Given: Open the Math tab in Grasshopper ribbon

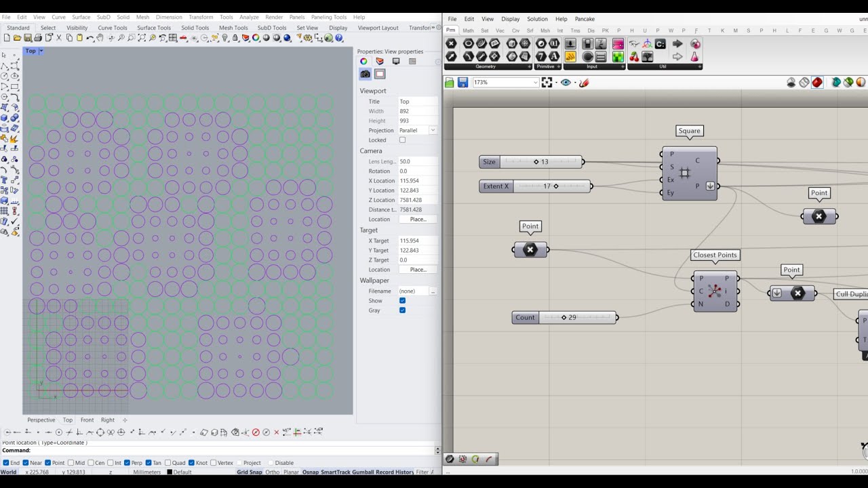Looking at the screenshot, I should [x=469, y=30].
